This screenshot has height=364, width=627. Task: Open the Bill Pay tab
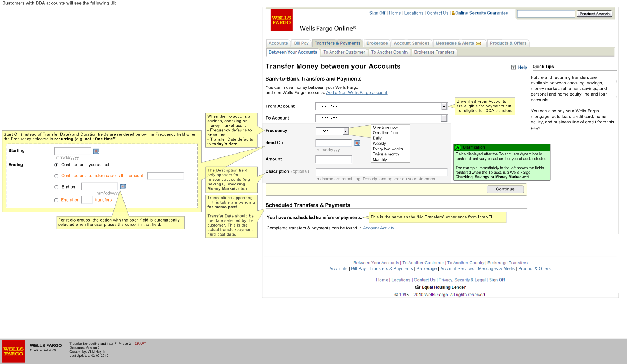click(x=301, y=43)
